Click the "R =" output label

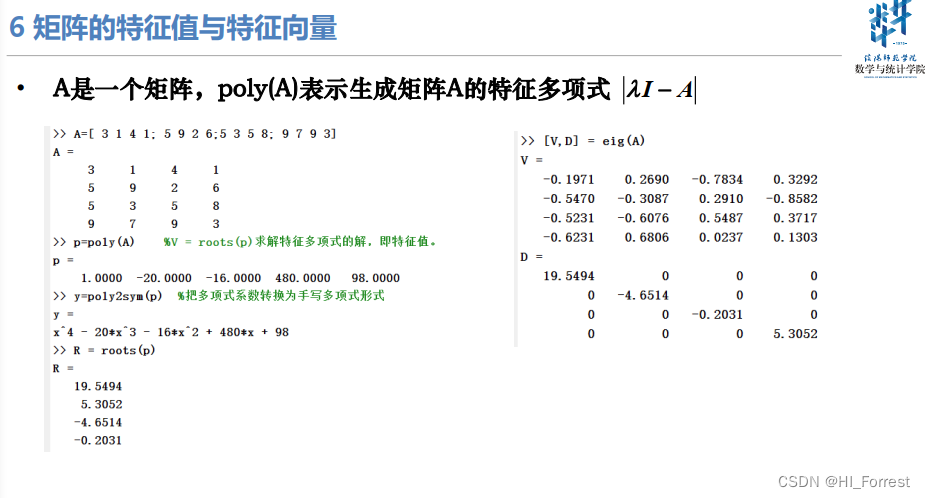pos(63,369)
